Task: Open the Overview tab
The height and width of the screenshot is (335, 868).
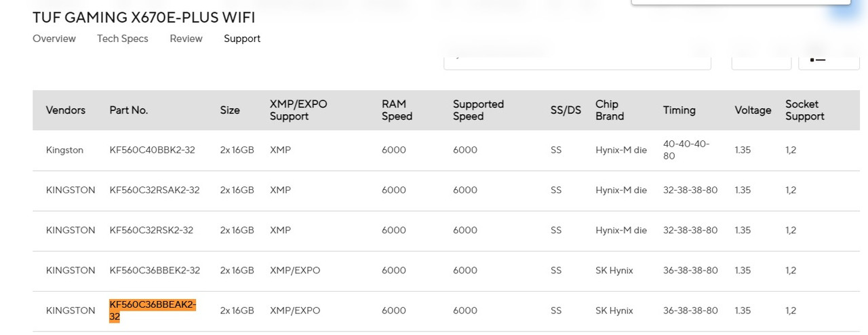Action: (x=54, y=39)
